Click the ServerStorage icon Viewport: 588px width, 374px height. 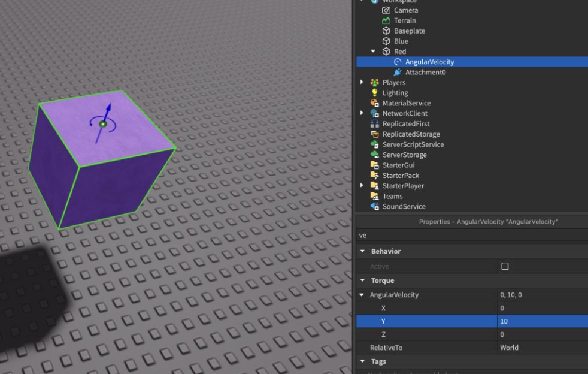pyautogui.click(x=375, y=155)
